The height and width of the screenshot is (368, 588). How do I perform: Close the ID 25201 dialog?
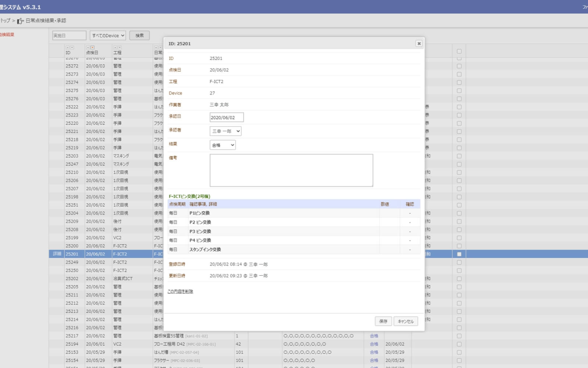click(x=419, y=43)
